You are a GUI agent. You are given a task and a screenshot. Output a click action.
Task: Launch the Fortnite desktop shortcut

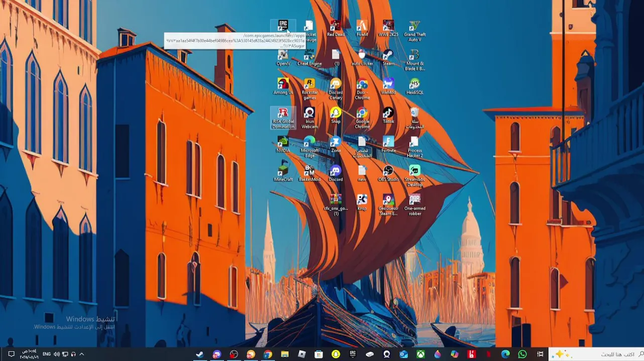click(x=388, y=144)
